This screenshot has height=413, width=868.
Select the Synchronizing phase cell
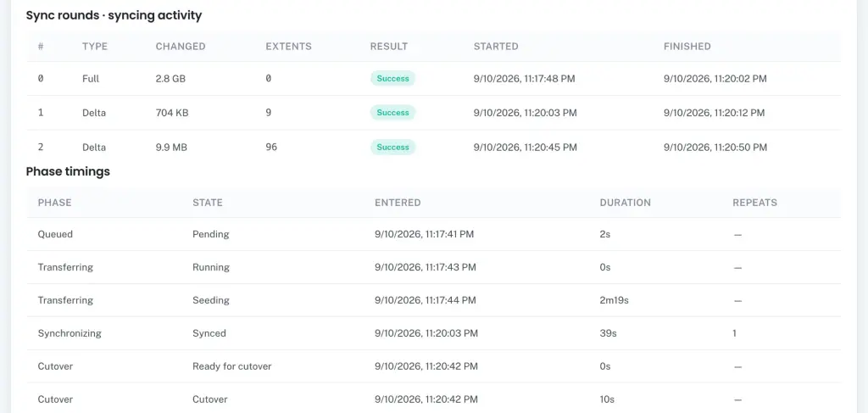click(70, 333)
